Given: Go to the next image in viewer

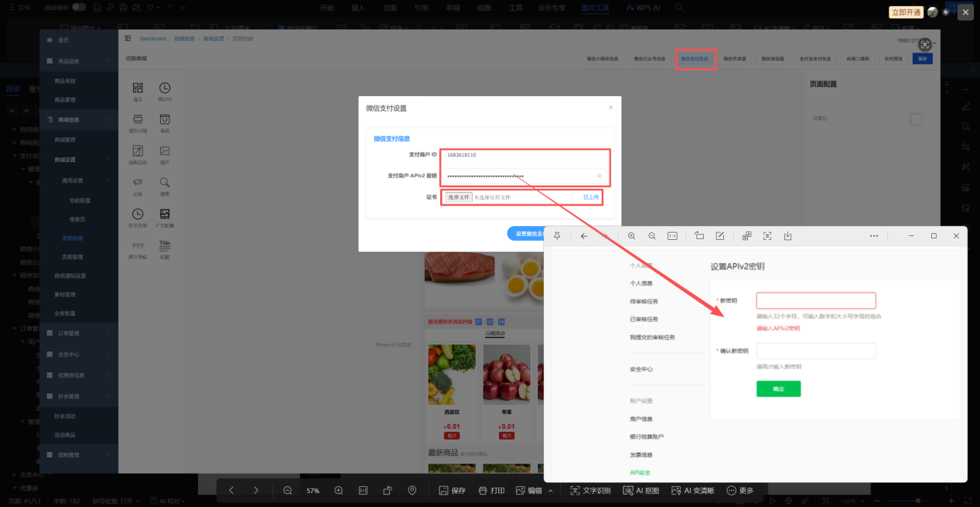Looking at the screenshot, I should (256, 491).
